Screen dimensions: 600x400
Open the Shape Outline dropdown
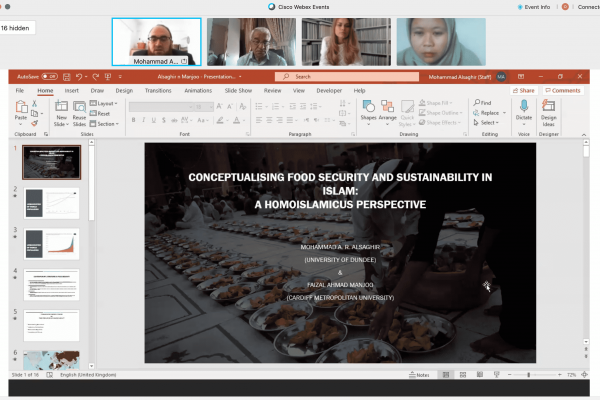pos(440,113)
